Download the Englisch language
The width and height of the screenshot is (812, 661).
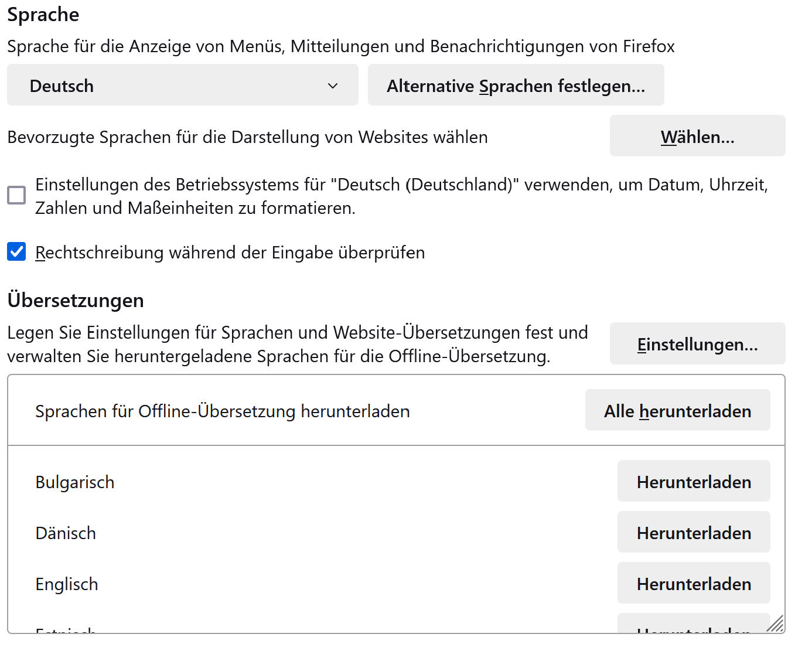[x=694, y=583]
